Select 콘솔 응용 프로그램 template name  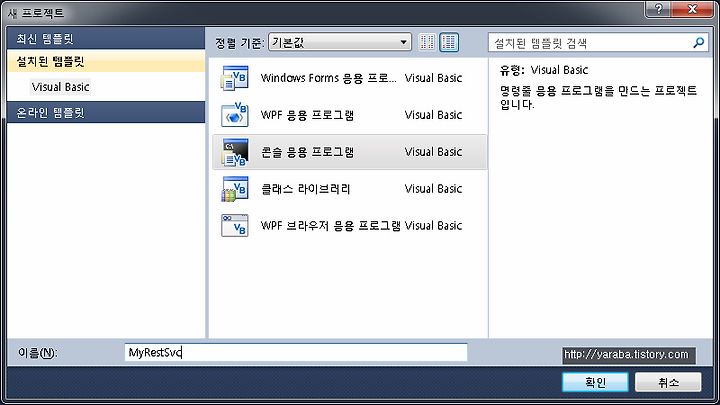coord(307,152)
